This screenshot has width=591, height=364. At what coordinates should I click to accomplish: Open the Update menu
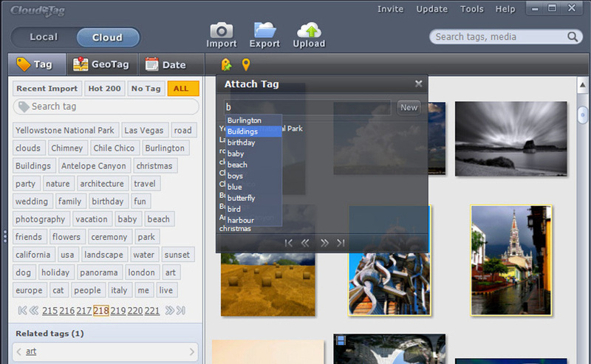(432, 9)
